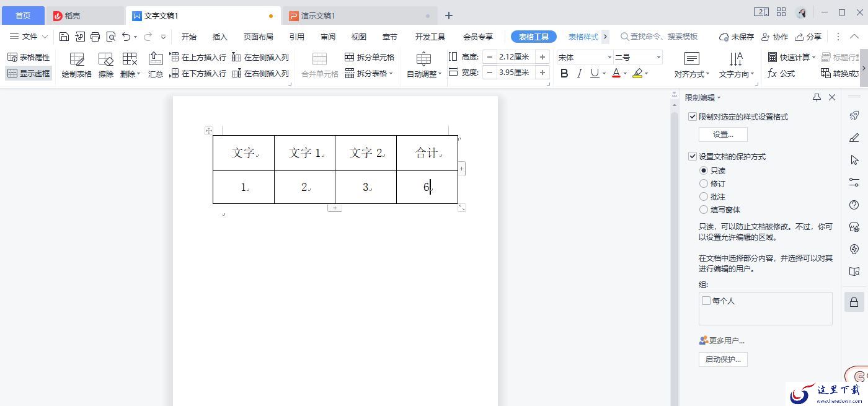The width and height of the screenshot is (868, 406).
Task: Insert row above with 在上方插入行
Action: point(198,57)
